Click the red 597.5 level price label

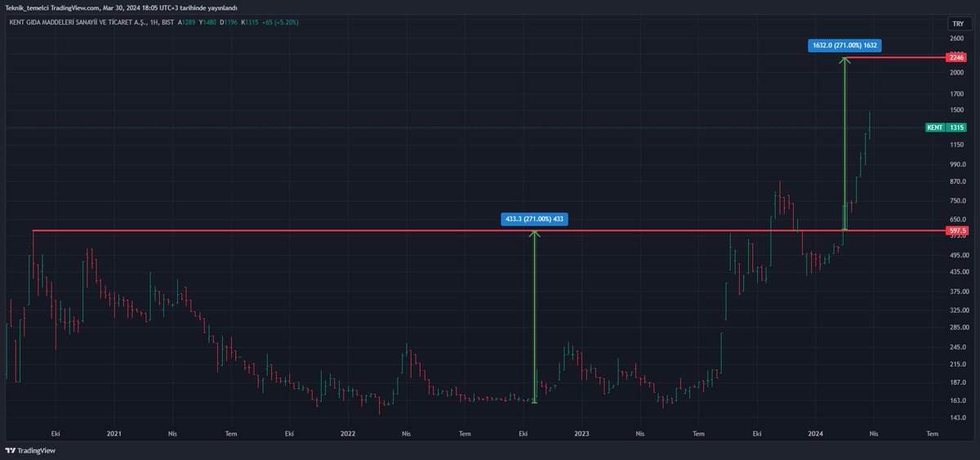tap(957, 231)
